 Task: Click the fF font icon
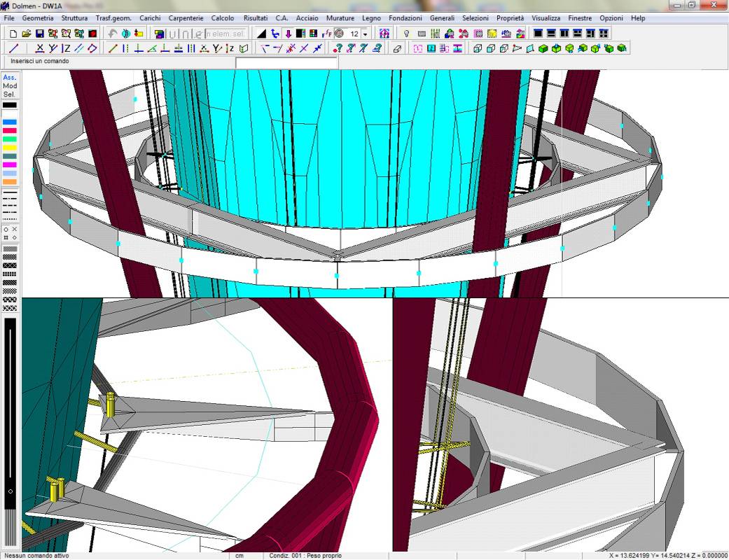327,34
